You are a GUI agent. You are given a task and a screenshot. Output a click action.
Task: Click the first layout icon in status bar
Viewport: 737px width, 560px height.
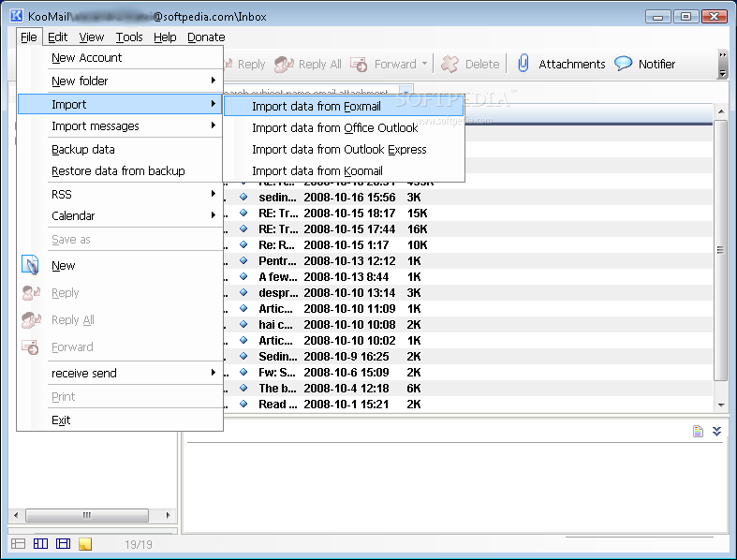point(19,543)
